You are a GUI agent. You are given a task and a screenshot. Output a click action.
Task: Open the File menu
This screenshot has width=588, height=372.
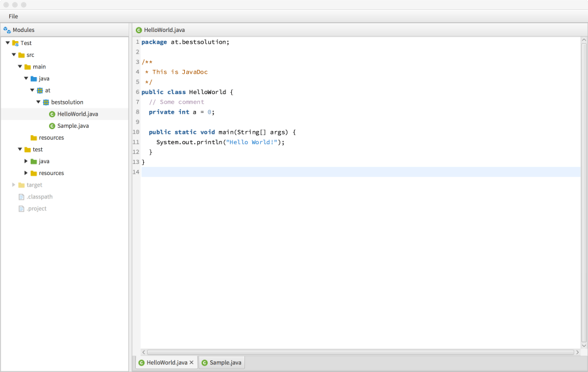(13, 16)
